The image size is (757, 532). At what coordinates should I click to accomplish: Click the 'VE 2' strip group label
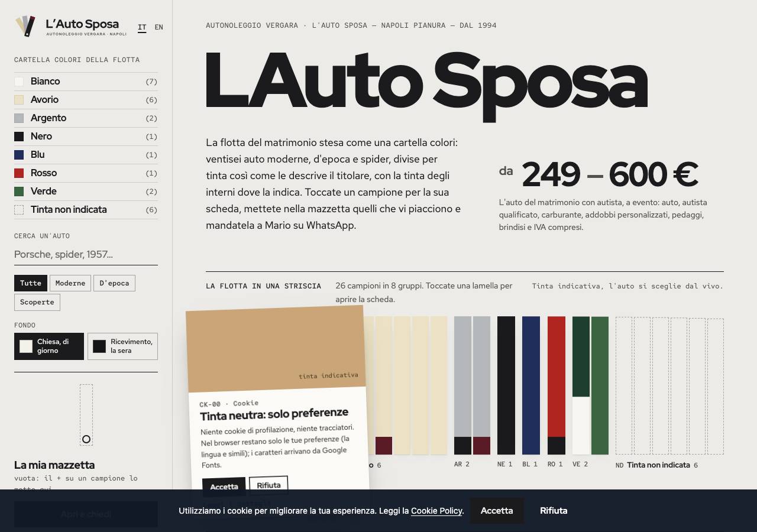(x=580, y=465)
